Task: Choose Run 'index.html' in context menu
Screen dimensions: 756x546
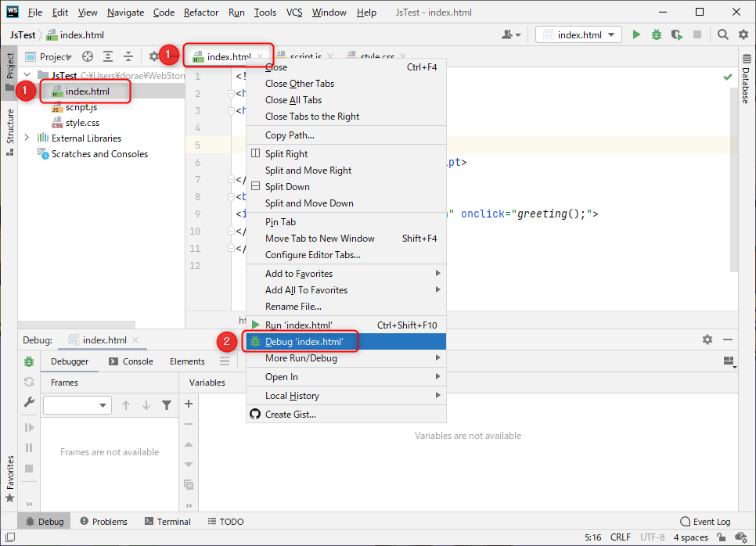Action: (x=346, y=325)
